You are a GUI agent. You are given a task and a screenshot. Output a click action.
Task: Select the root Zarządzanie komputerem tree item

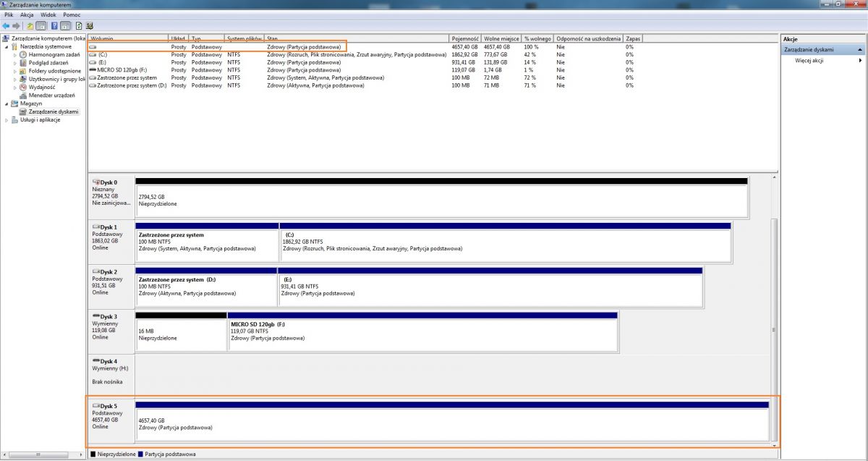[43, 38]
